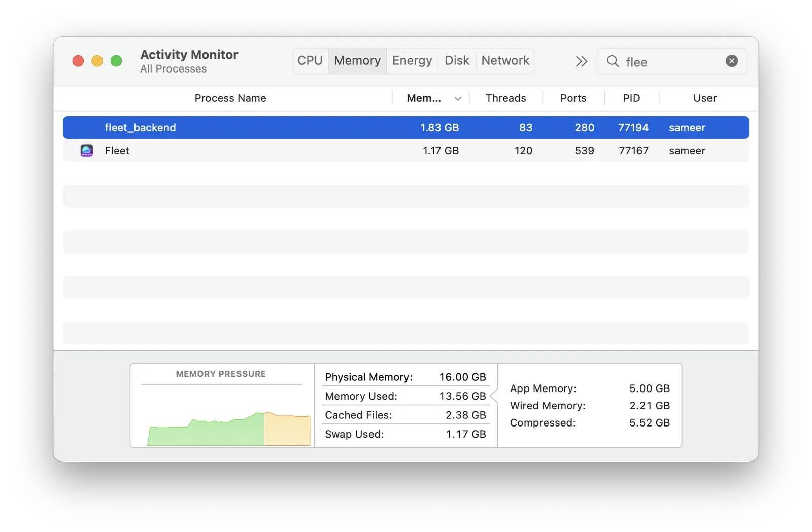
Task: Click the App Memory 5.00 GB value
Action: [650, 388]
